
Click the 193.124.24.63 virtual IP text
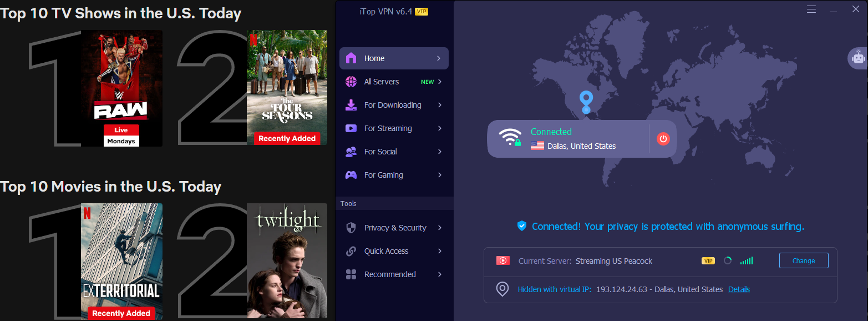point(622,289)
